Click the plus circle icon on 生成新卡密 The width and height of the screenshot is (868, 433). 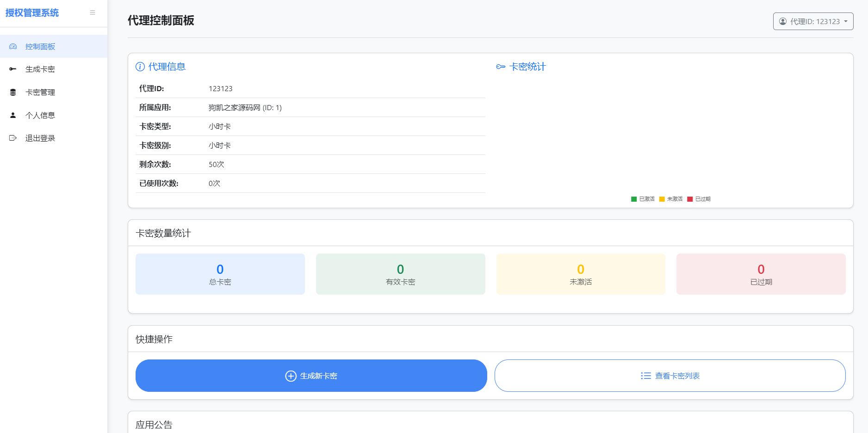(x=291, y=376)
